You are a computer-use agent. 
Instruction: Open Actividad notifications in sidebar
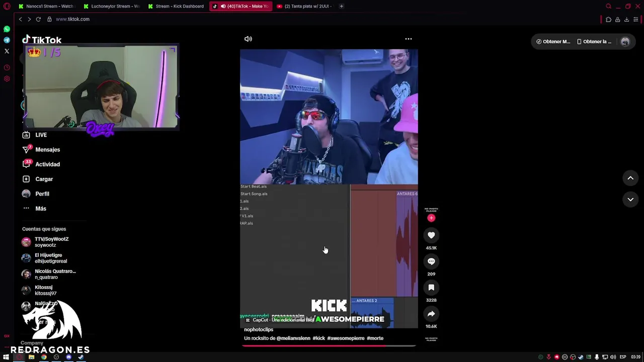click(x=41, y=164)
